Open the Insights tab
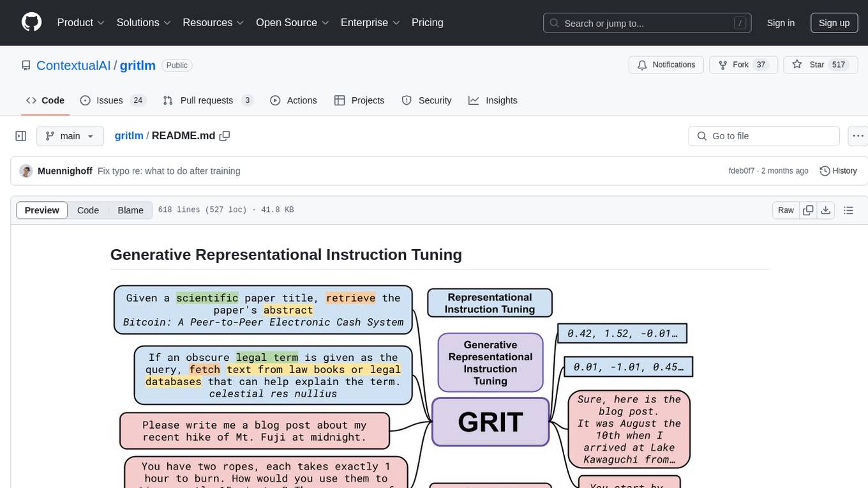Viewport: 868px width, 488px height. (493, 100)
